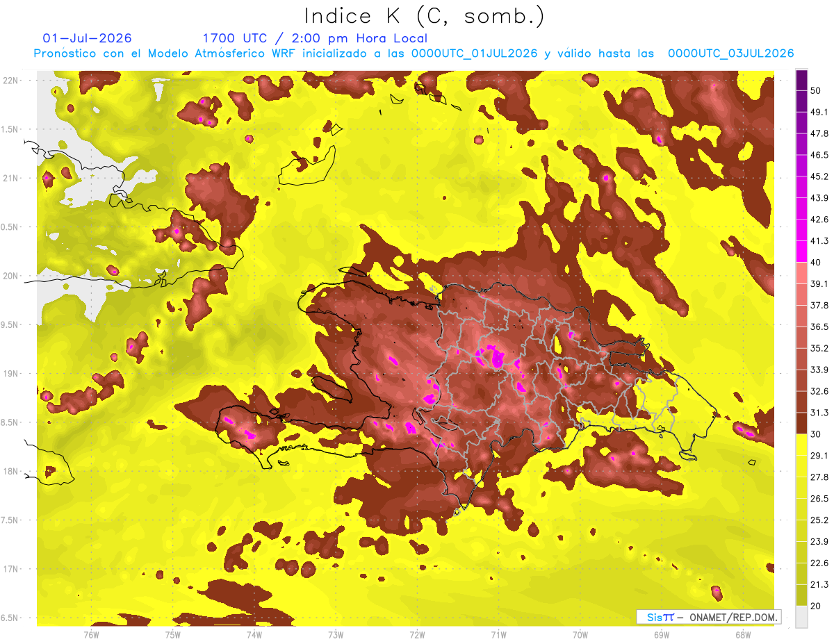
Task: Click the 68W longitude label
Action: 743,634
